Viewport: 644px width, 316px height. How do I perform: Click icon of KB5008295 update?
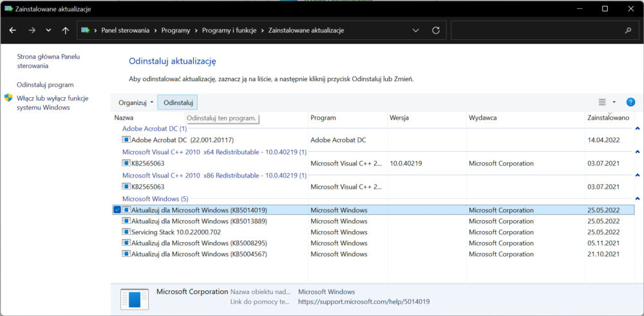126,243
